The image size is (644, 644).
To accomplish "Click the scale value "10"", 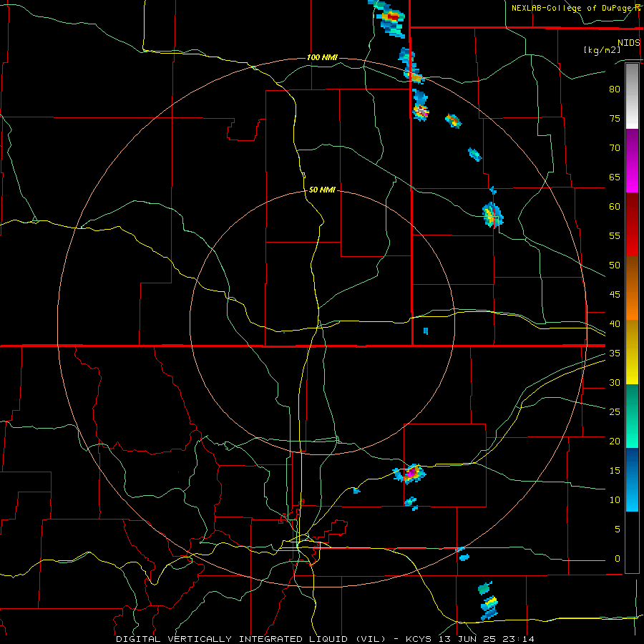I will (x=615, y=500).
